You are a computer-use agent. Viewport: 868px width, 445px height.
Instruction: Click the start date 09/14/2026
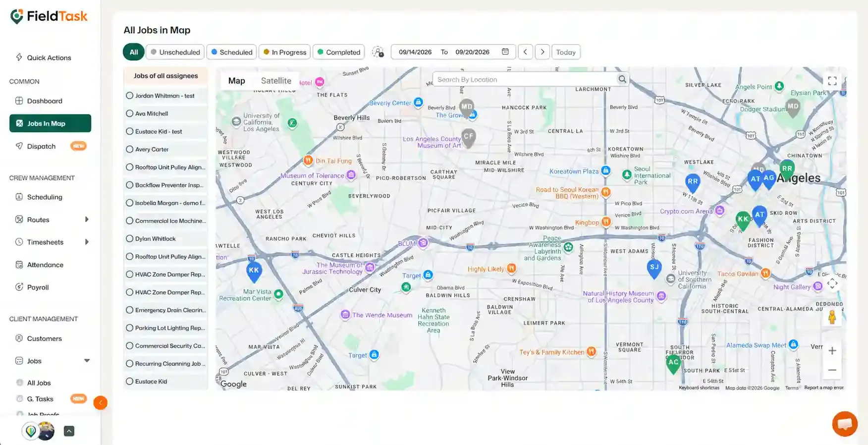pyautogui.click(x=415, y=52)
